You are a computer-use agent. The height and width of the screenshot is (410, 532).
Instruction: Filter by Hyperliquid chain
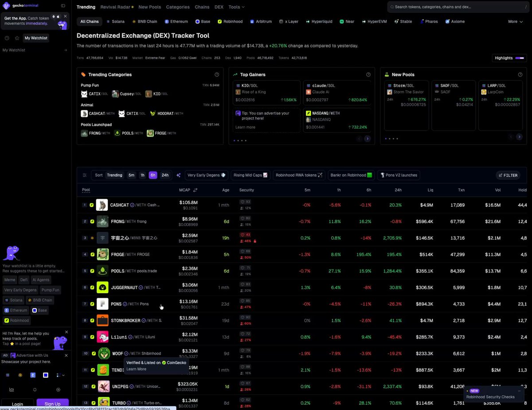tap(320, 21)
